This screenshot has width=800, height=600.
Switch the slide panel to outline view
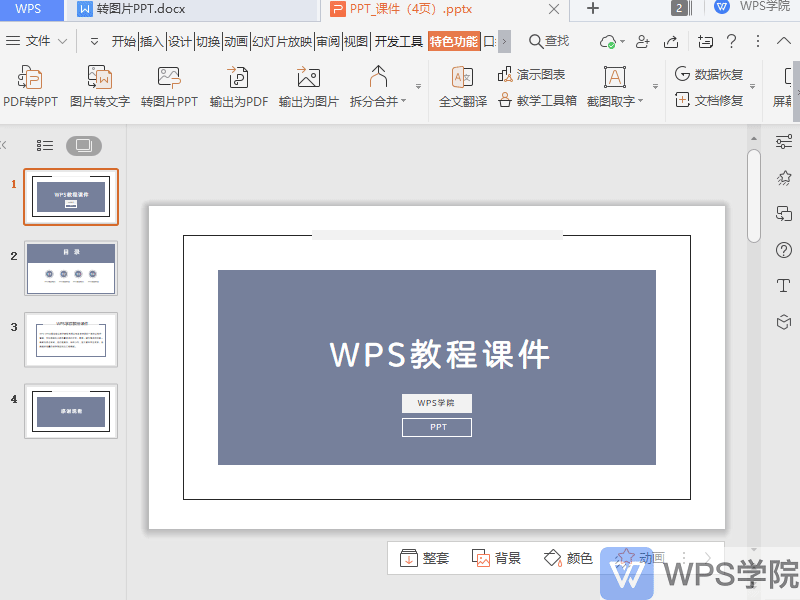coord(45,146)
